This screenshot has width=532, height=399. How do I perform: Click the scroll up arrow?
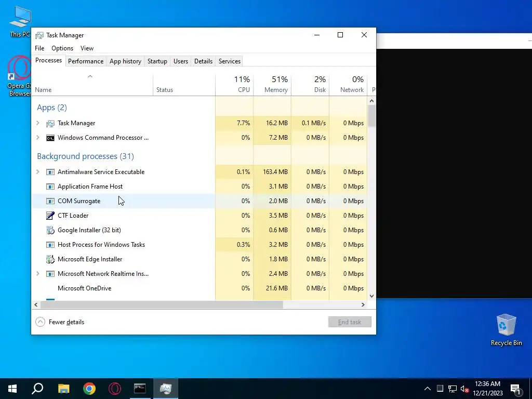(371, 101)
